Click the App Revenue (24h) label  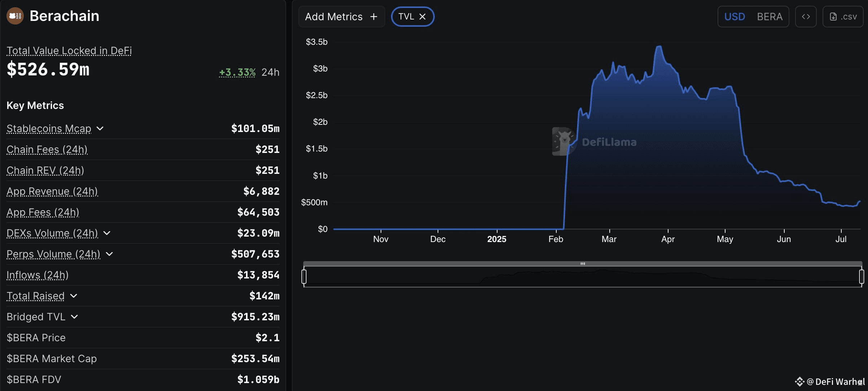pyautogui.click(x=52, y=191)
